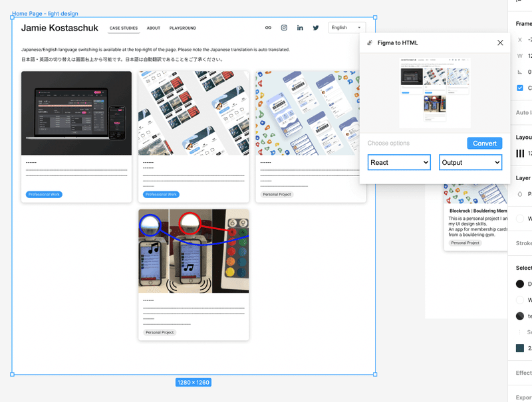Select the black color swatch in Selection colors
Viewport: 532px width, 402px height.
click(x=520, y=284)
